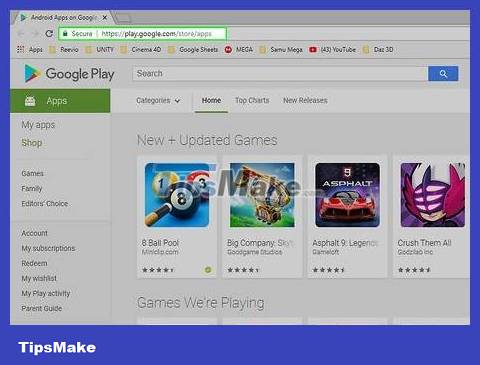Switch to the New Releases tab
Screen dimensions: 480x365
click(x=305, y=100)
